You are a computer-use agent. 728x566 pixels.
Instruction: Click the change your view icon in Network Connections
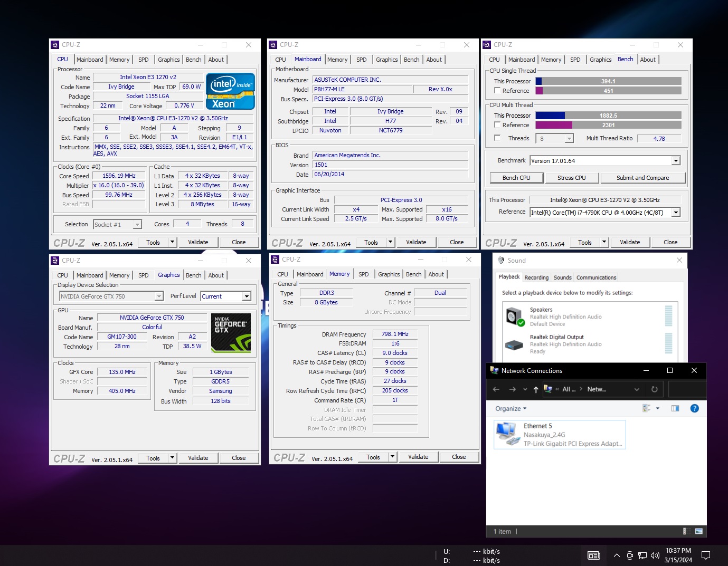[x=647, y=408]
